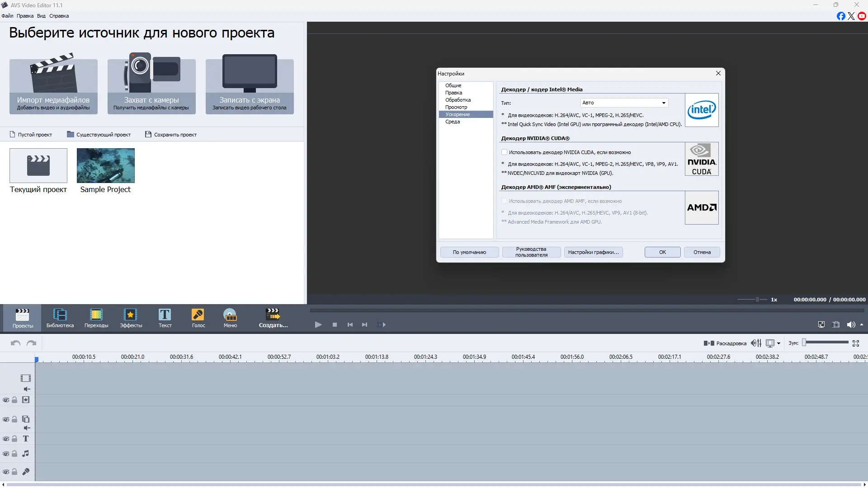Open the Тип Авто dropdown

624,103
